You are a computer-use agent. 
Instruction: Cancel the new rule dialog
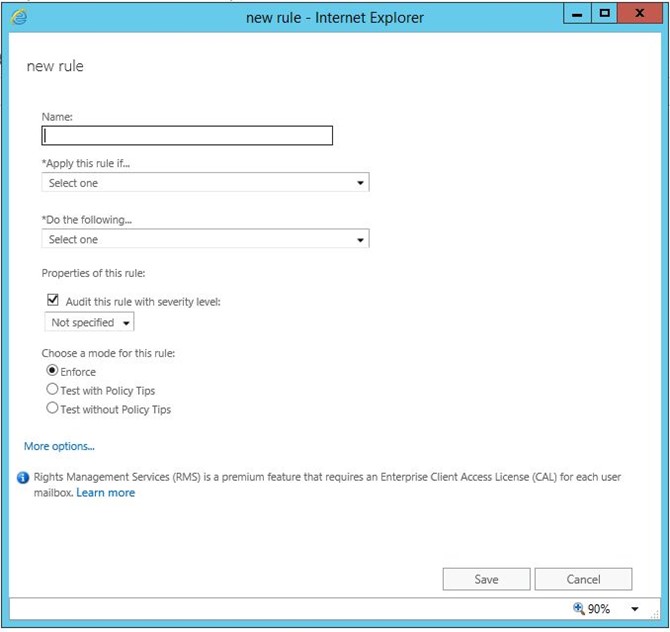pyautogui.click(x=583, y=579)
